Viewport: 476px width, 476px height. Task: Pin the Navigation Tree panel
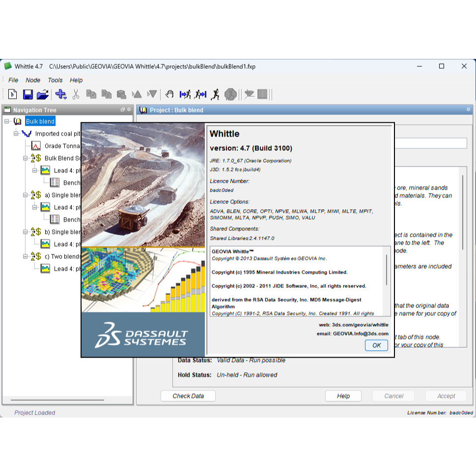click(x=129, y=110)
